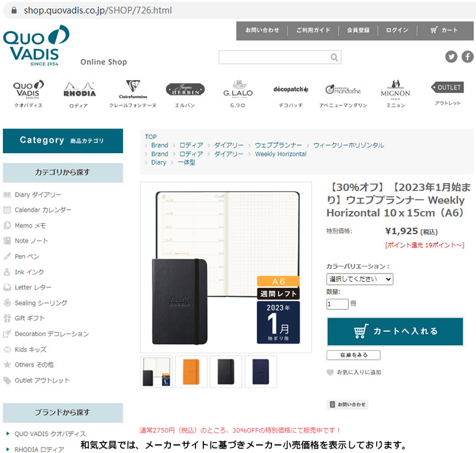Click the heart icon to add to favorites

pyautogui.click(x=330, y=372)
